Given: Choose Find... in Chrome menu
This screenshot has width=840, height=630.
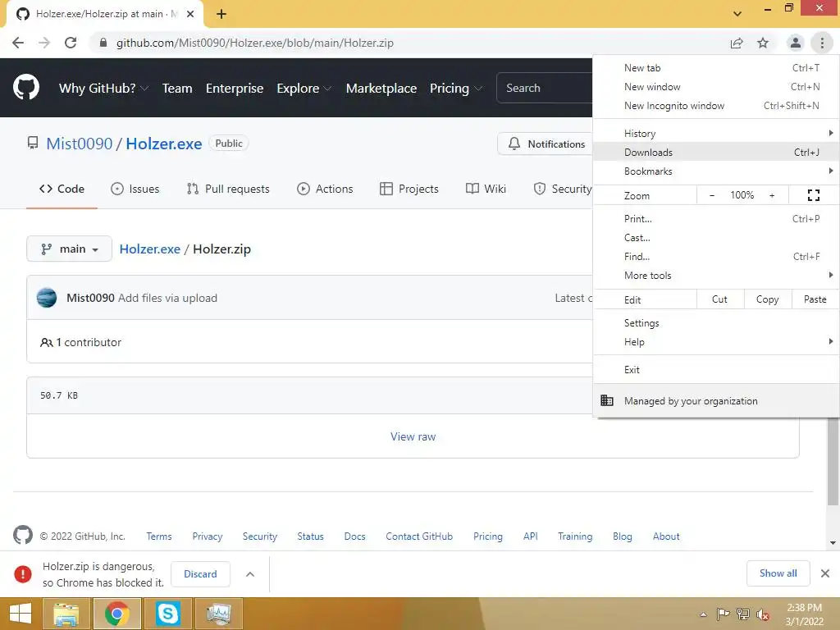Looking at the screenshot, I should [x=715, y=257].
